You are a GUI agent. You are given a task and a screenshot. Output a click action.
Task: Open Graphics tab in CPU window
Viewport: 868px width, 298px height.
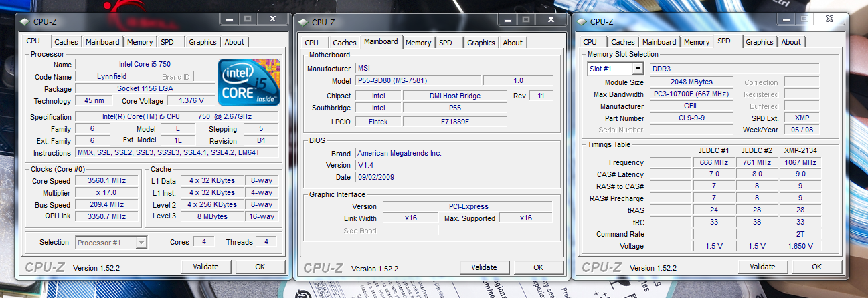pos(203,42)
